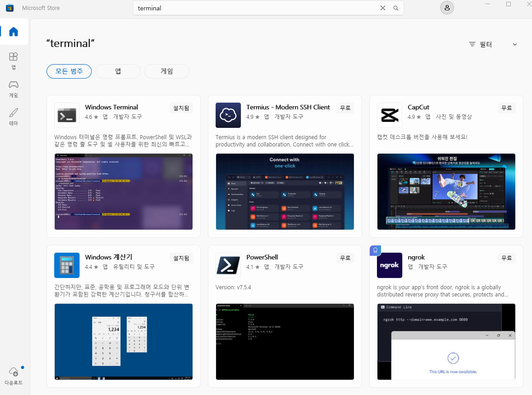Viewport: 532px width, 395px height.
Task: Open the PowerShell app icon
Action: click(x=228, y=265)
